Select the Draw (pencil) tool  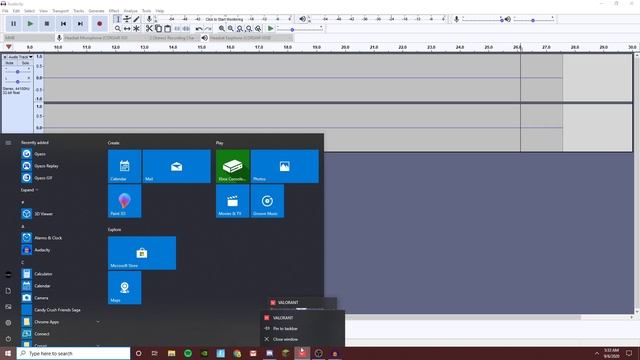pyautogui.click(x=136, y=19)
